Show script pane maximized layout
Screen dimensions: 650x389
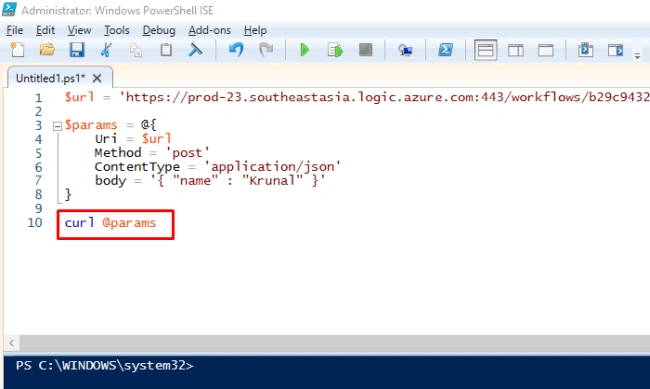pos(546,50)
